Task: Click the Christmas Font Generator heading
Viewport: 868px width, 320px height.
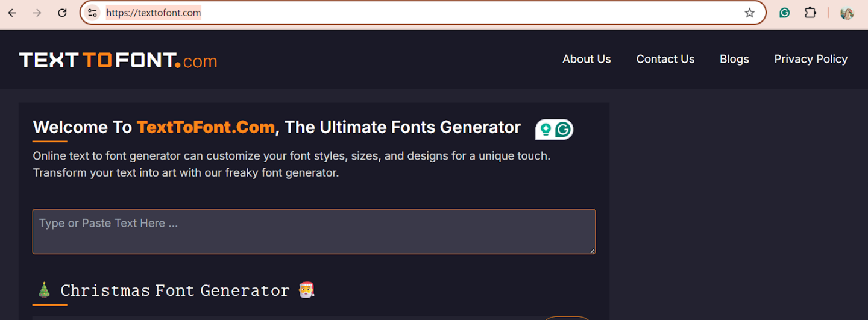Action: pos(175,290)
